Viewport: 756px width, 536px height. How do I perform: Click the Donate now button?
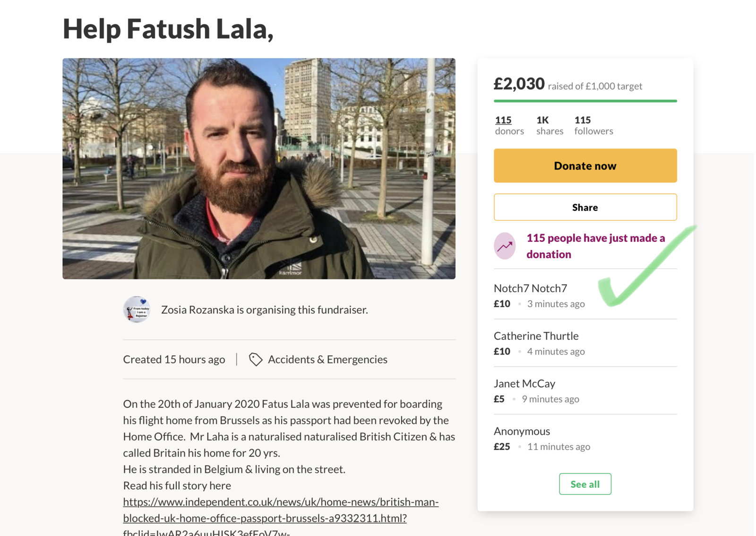585,166
